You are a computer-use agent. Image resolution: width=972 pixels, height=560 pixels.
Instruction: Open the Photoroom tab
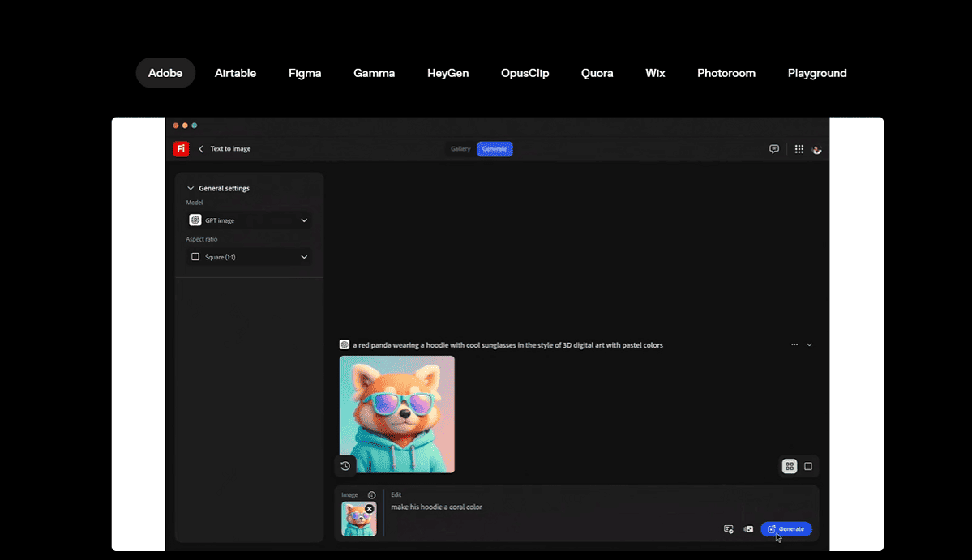click(x=726, y=73)
